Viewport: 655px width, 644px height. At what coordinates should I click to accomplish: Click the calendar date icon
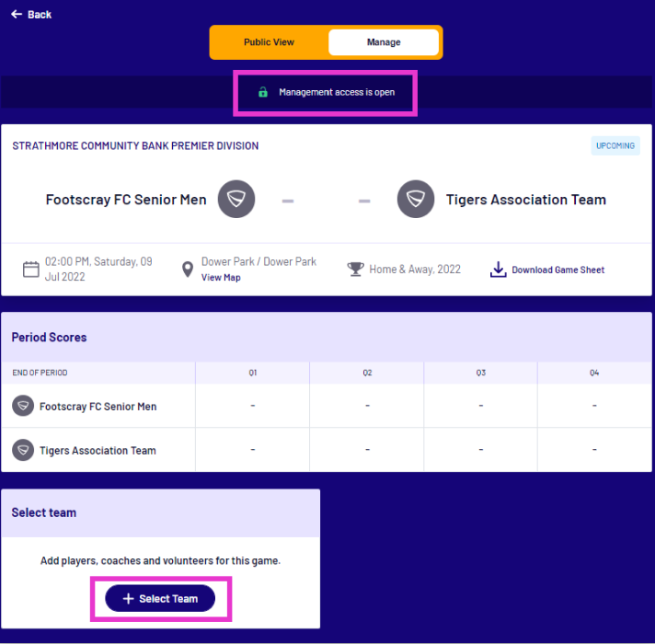(x=31, y=270)
